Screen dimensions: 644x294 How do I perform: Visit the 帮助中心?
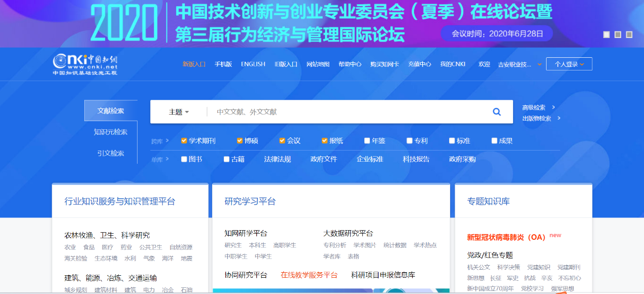pyautogui.click(x=350, y=64)
